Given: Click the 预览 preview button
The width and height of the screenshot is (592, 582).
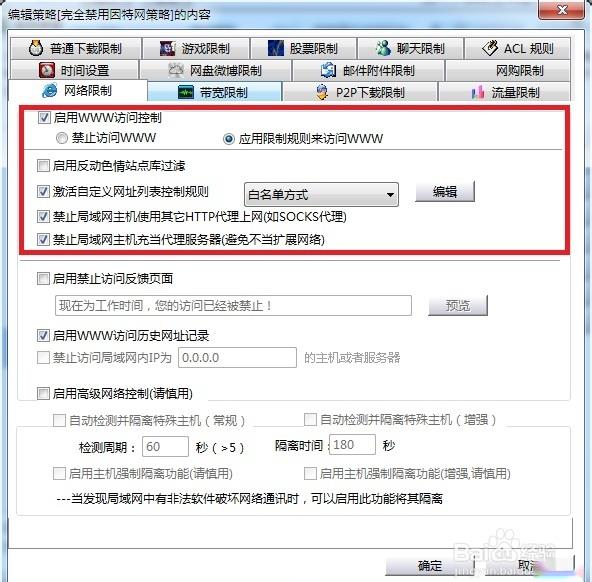Looking at the screenshot, I should 458,305.
